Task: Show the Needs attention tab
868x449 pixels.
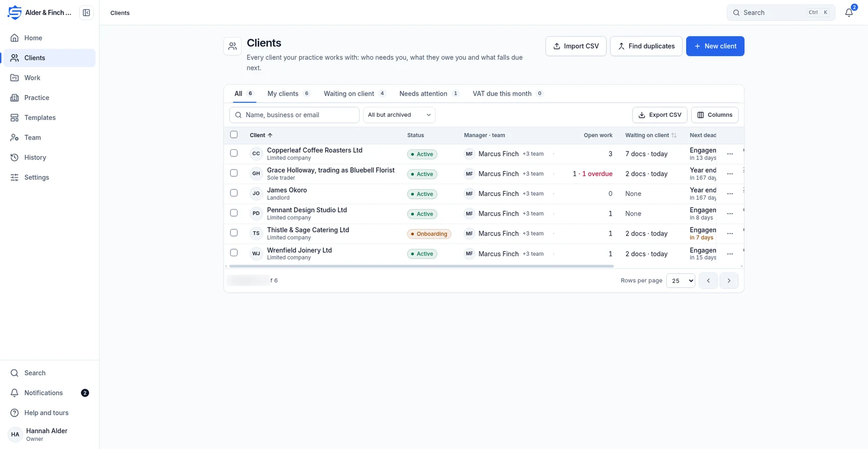Action: 429,93
